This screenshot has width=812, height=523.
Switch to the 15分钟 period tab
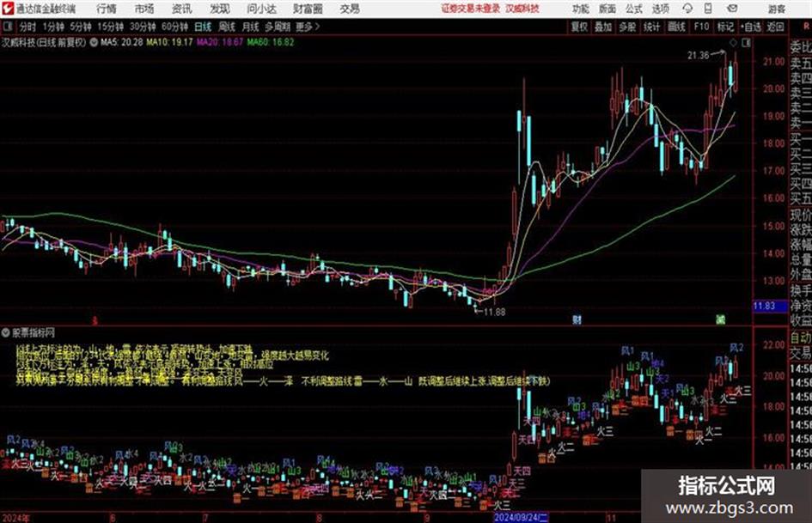(110, 27)
